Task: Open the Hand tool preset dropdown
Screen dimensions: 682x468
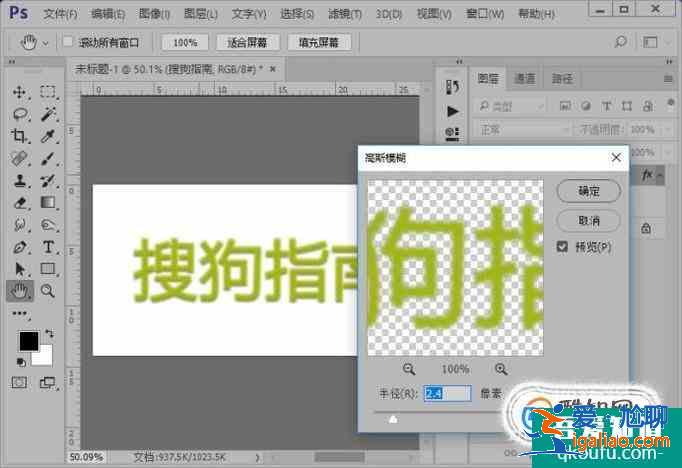Action: coord(46,43)
